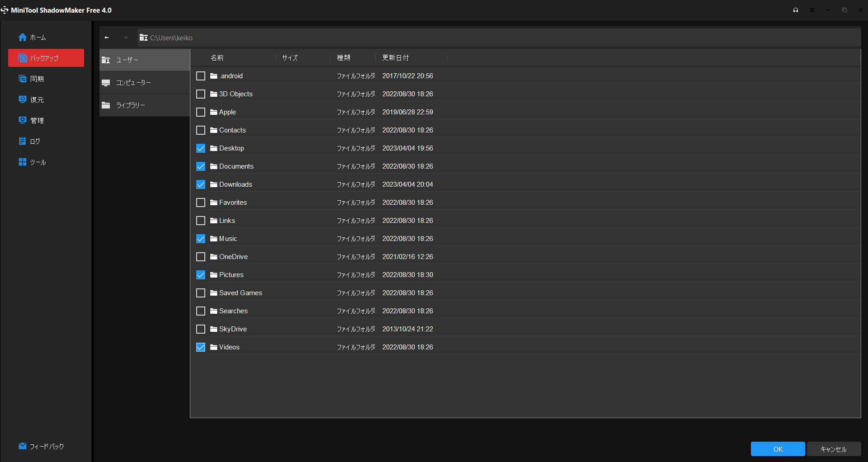Click the back arrow navigation icon
868x462 pixels.
(x=107, y=38)
